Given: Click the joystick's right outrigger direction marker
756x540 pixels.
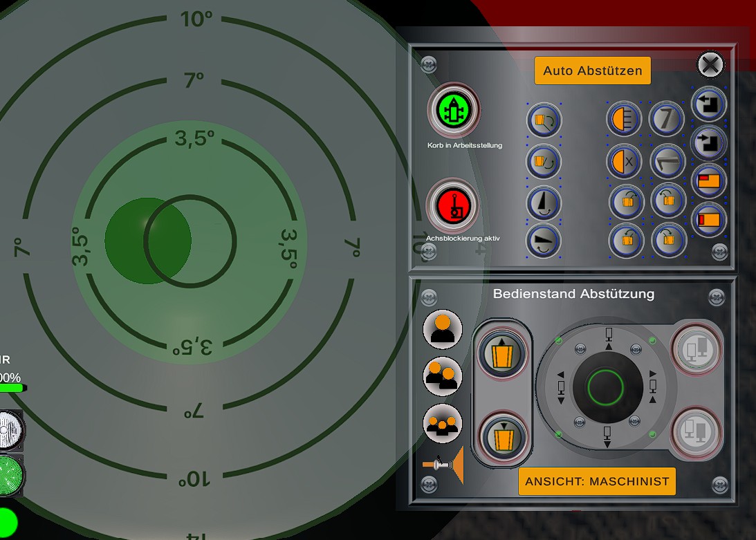Looking at the screenshot, I should click(x=654, y=387).
